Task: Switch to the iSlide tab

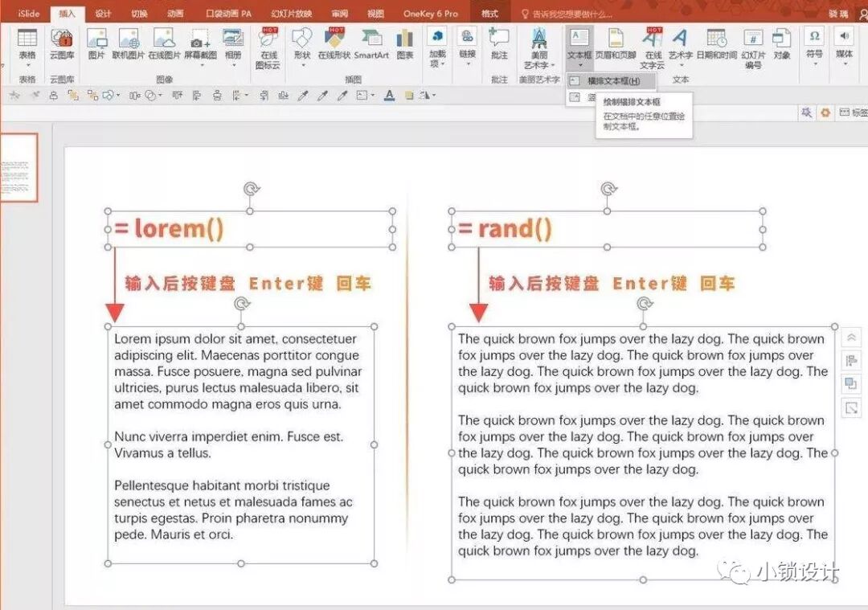Action: point(29,14)
